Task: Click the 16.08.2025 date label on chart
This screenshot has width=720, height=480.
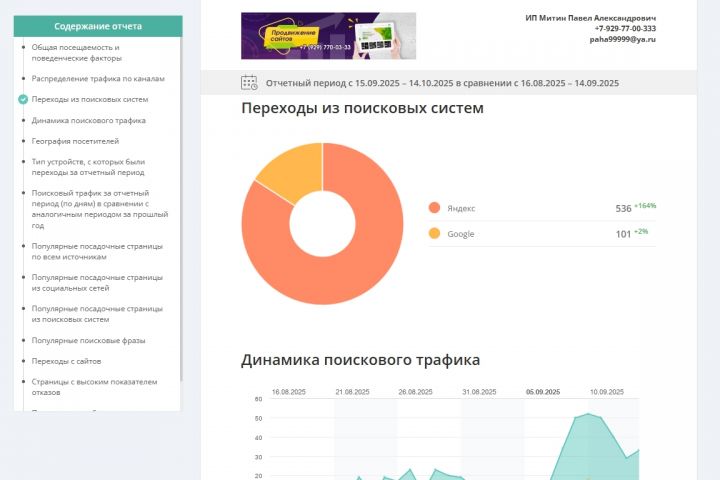Action: (288, 392)
